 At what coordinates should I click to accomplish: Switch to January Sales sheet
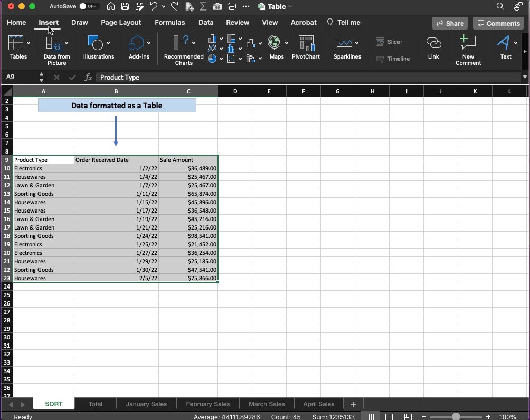pos(146,404)
